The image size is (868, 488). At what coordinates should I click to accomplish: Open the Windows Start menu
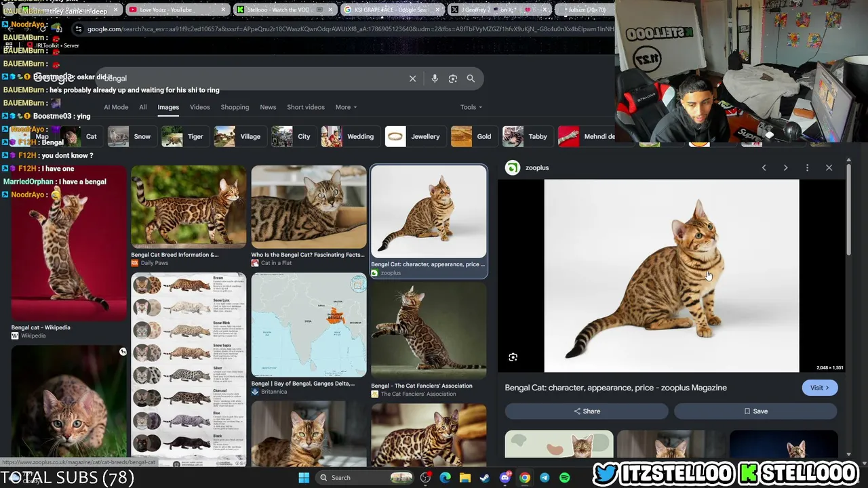coord(304,478)
